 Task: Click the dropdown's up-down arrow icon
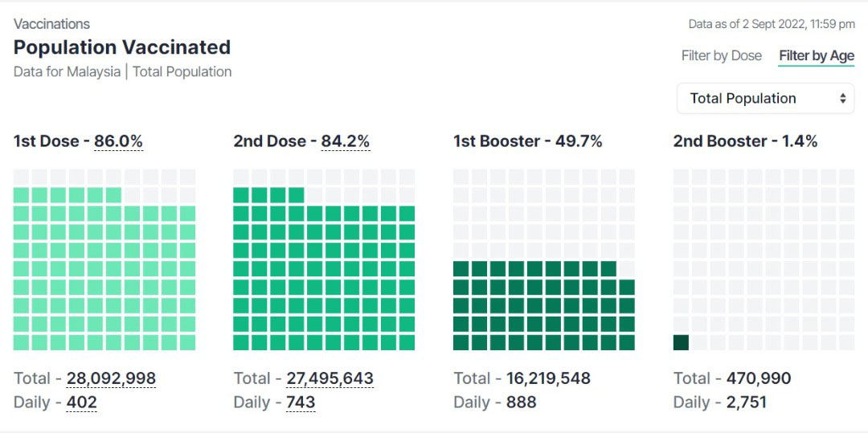(x=842, y=99)
